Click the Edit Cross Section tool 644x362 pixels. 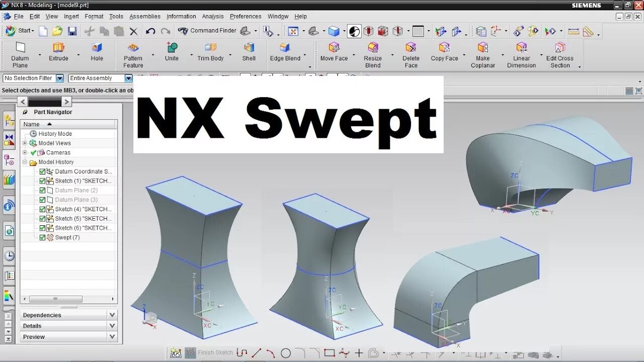click(560, 48)
